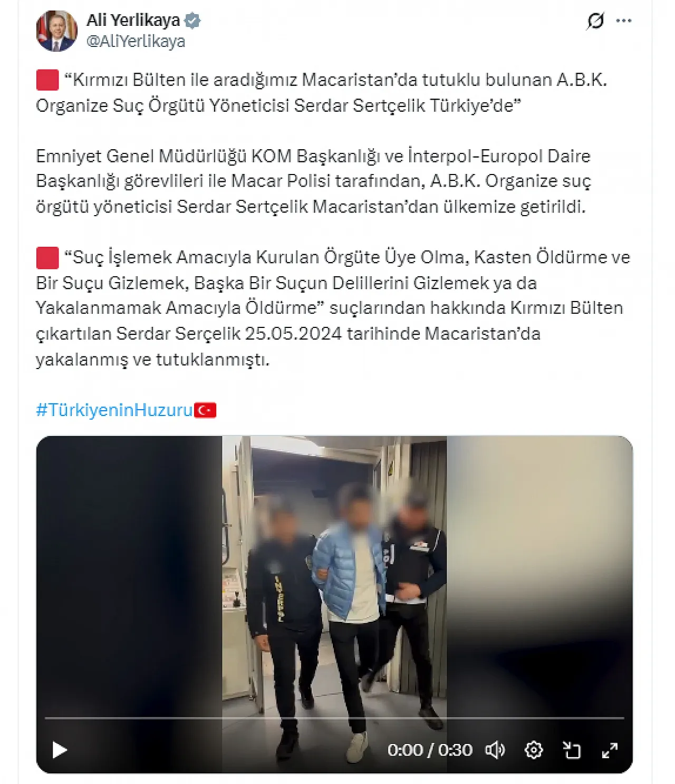Open the #TürkiyeninHuzuru hashtag

pyautogui.click(x=114, y=410)
